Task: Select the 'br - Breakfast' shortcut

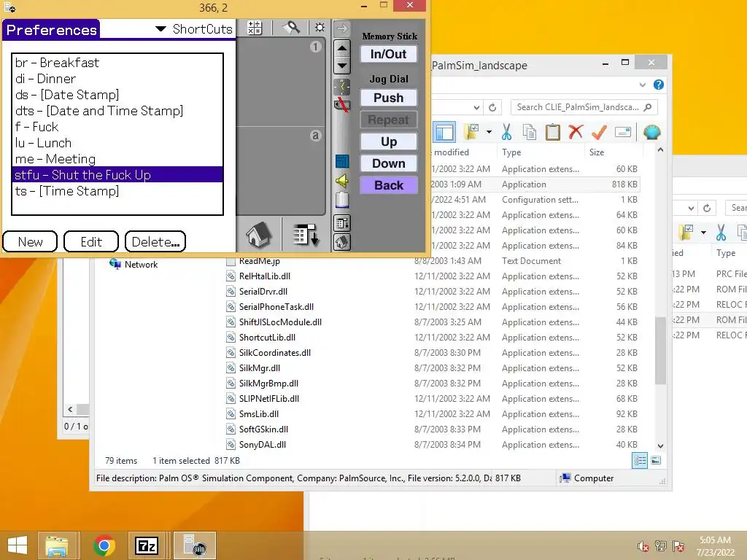Action: (117, 63)
